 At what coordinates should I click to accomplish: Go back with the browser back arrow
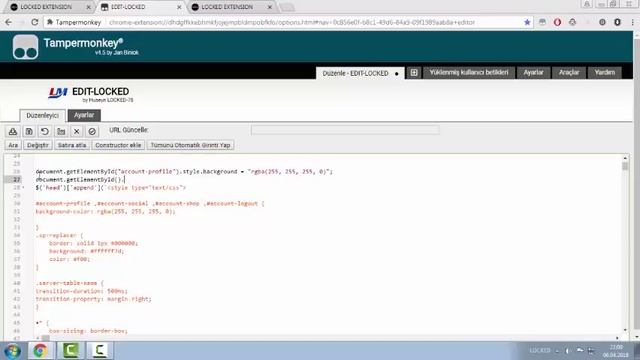9,22
